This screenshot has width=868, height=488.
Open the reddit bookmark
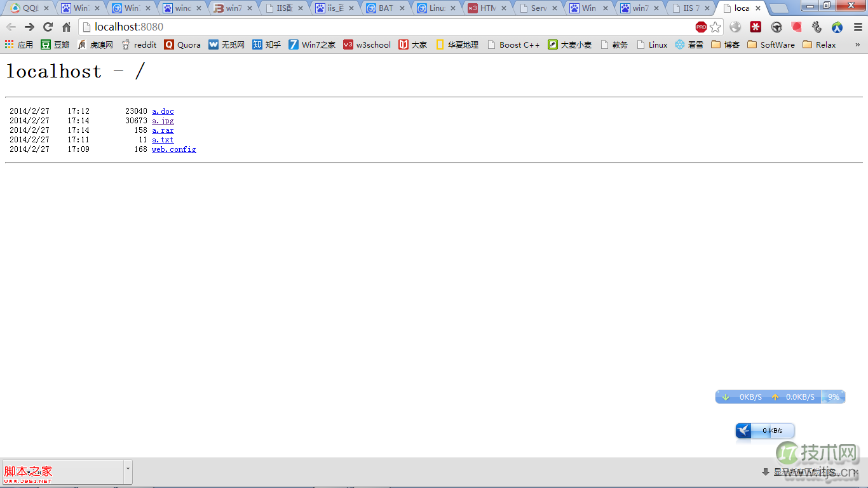coord(139,44)
